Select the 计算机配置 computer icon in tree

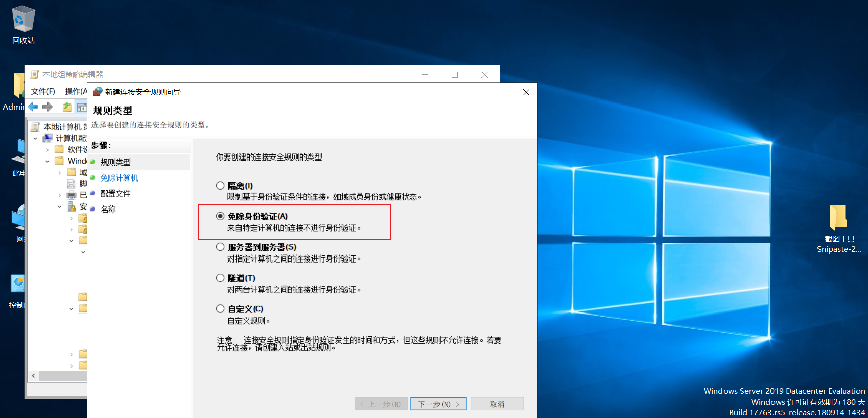(48, 138)
